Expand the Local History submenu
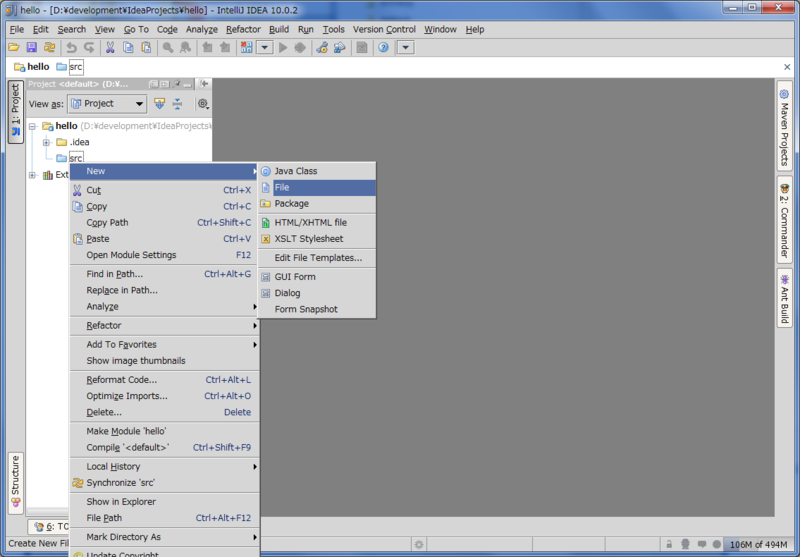The width and height of the screenshot is (800, 557). (x=164, y=466)
